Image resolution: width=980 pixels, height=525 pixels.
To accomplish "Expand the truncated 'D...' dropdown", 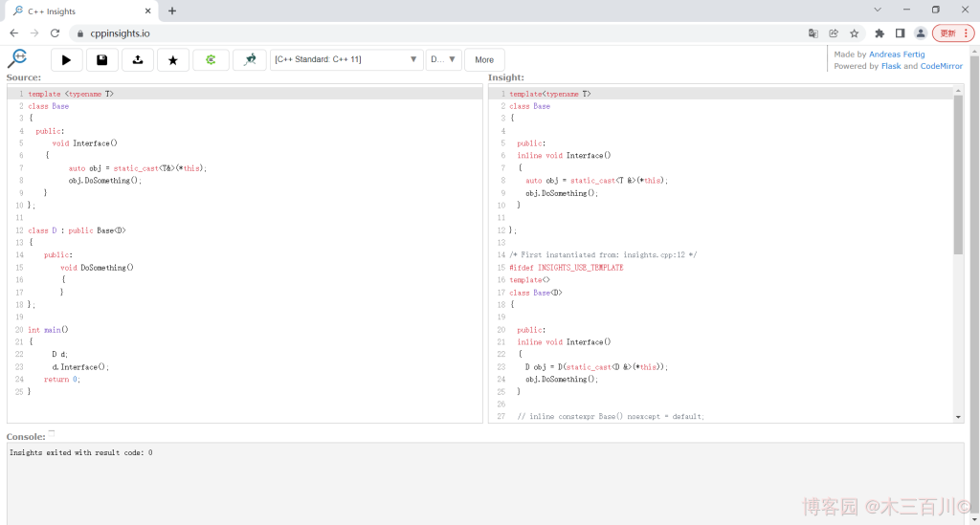I will tap(443, 59).
